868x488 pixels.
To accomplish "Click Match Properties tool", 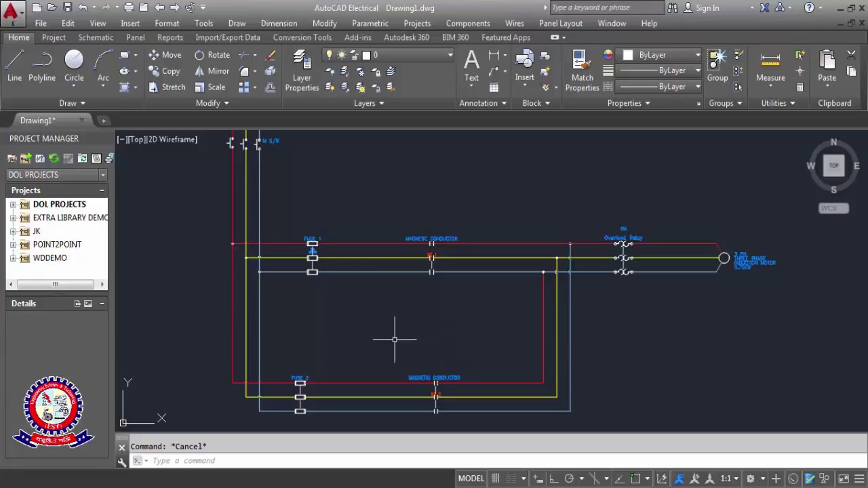I will pos(582,71).
